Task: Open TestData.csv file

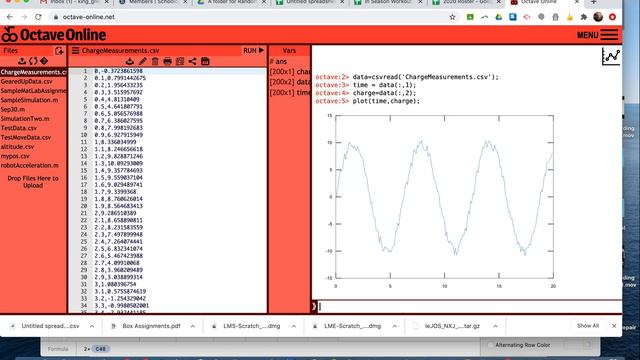Action: coord(19,128)
